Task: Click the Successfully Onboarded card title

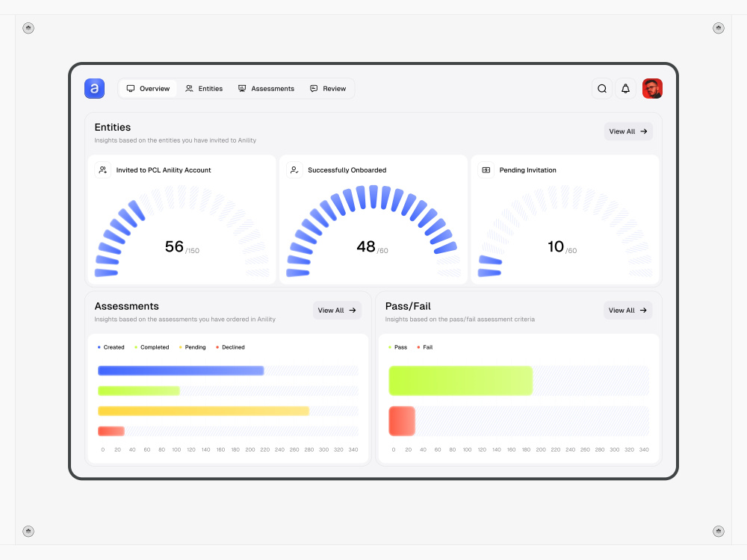Action: coord(347,170)
